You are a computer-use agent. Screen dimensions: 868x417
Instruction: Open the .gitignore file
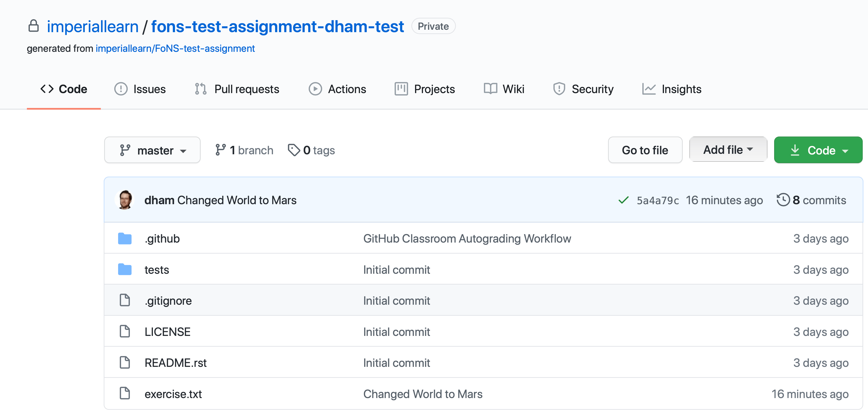tap(168, 300)
